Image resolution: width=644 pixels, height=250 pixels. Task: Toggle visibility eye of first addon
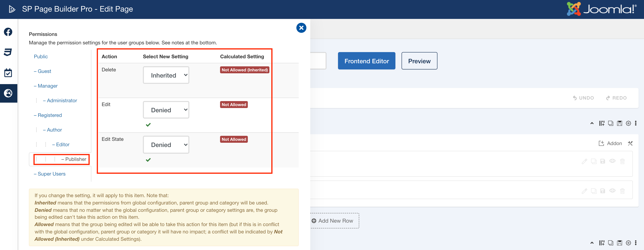point(612,161)
